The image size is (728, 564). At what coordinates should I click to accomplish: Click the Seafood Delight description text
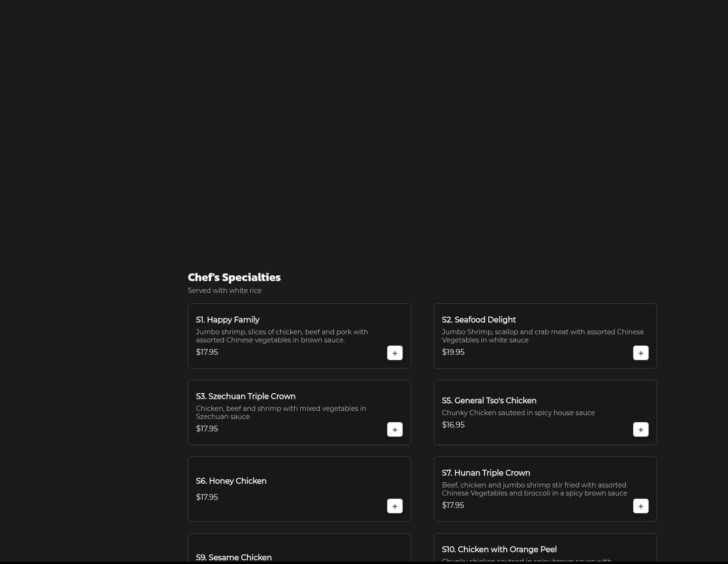pyautogui.click(x=543, y=336)
